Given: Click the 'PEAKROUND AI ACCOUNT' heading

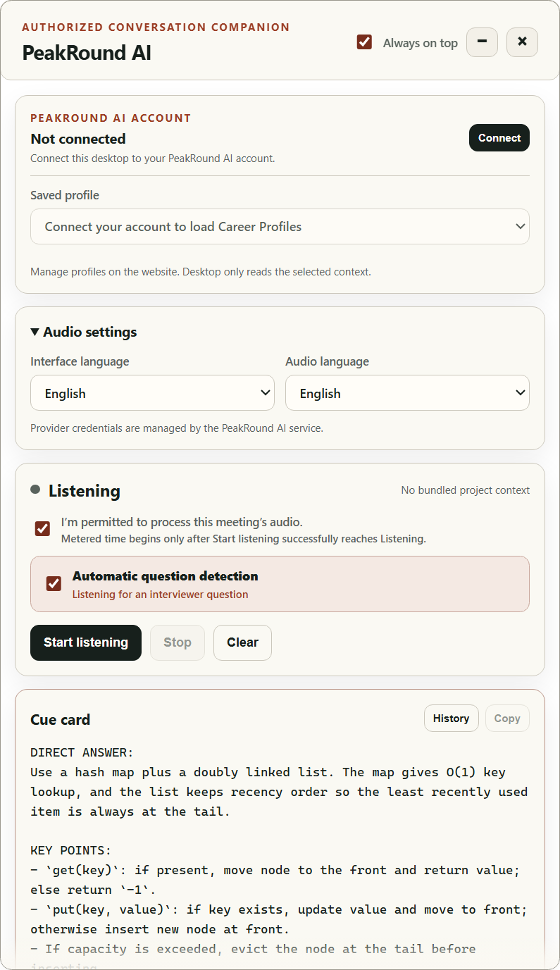Looking at the screenshot, I should click(x=111, y=118).
